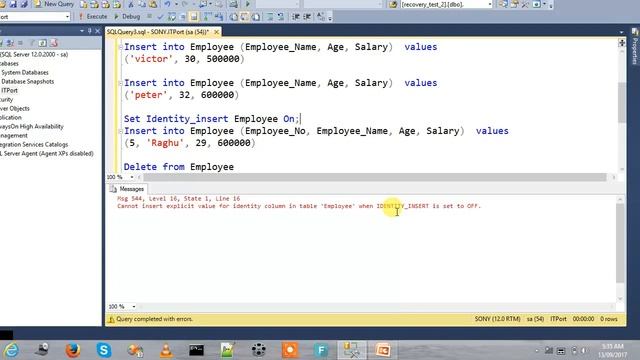Click the taskbar clock showing 13/09/2017
This screenshot has width=640, height=360.
pos(612,350)
